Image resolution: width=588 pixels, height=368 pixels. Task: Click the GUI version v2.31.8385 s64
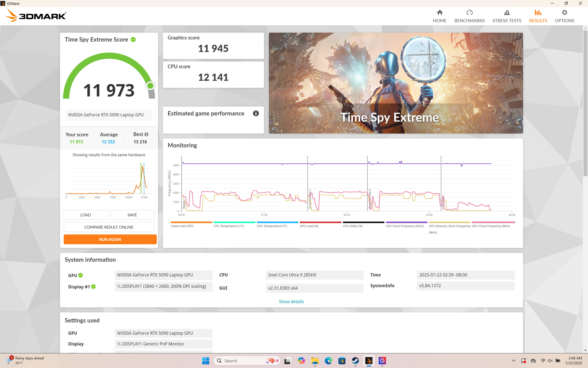(x=314, y=288)
